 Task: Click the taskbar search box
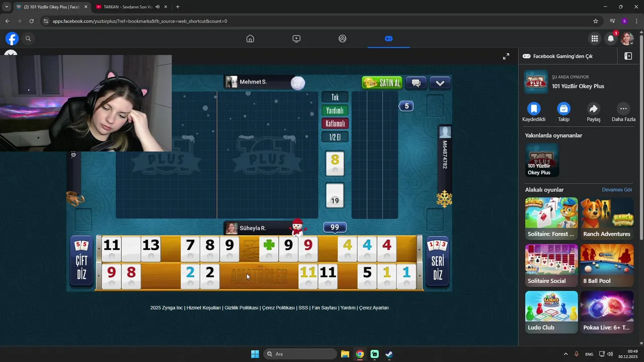tap(301, 354)
